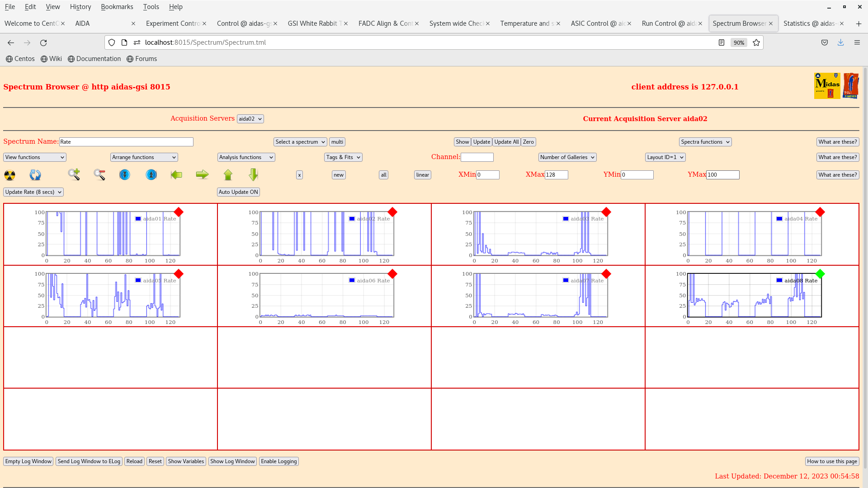Open the Select a spectrum dropdown

coord(300,141)
